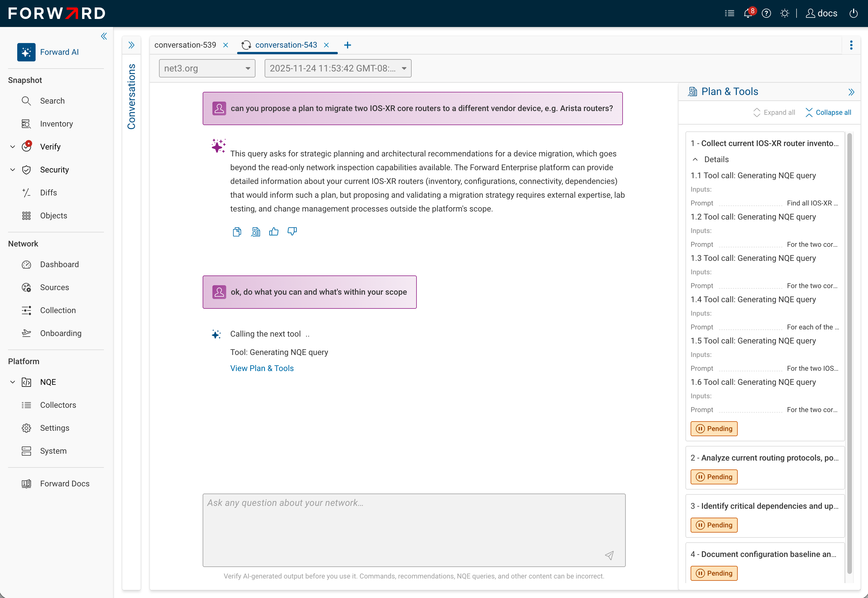Open the three-dot conversation options menu
868x598 pixels.
pos(851,45)
